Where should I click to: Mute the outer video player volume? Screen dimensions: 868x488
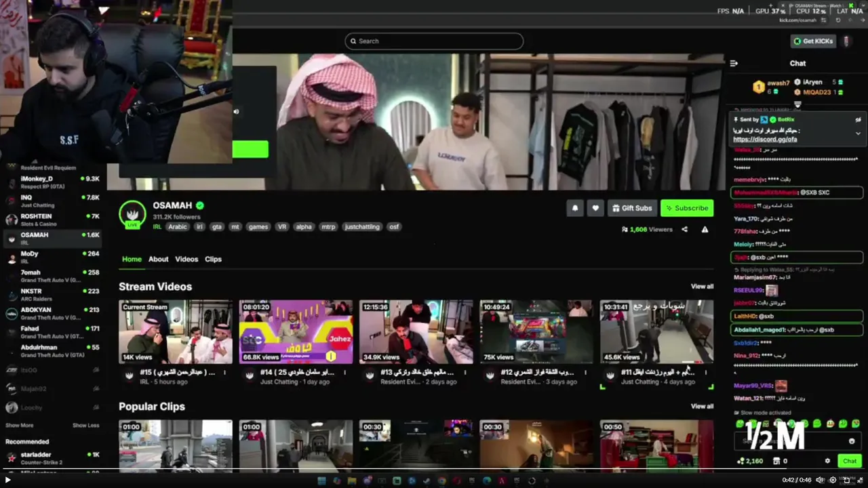[x=819, y=480]
